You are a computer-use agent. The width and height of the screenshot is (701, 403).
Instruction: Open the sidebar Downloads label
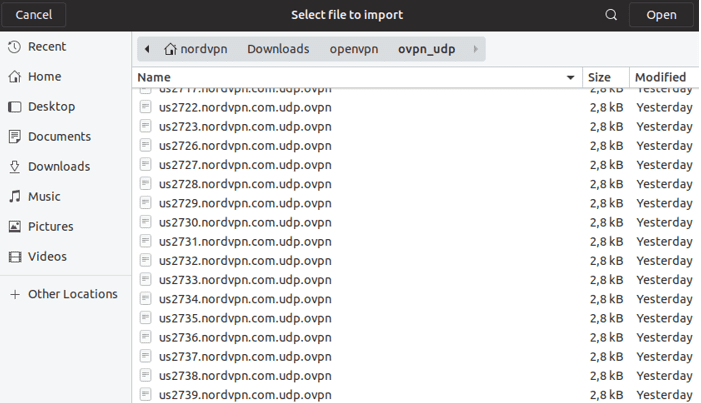click(59, 166)
